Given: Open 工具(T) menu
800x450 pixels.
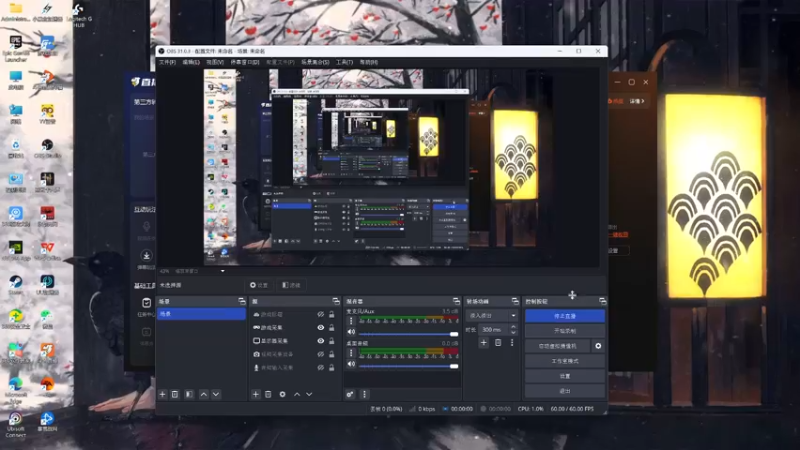Looking at the screenshot, I should [x=344, y=62].
